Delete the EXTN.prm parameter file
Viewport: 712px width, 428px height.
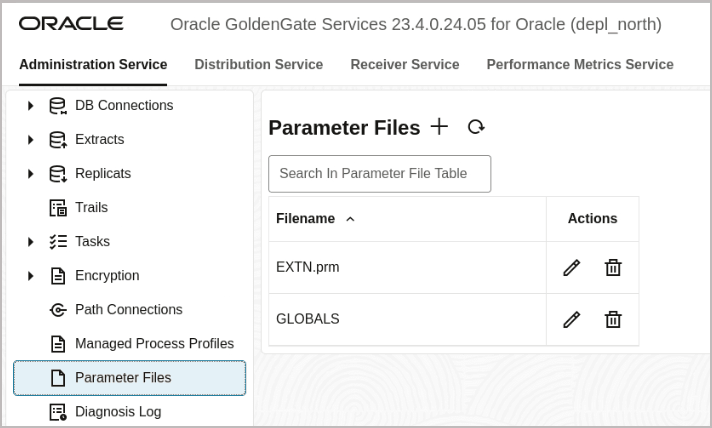point(613,267)
